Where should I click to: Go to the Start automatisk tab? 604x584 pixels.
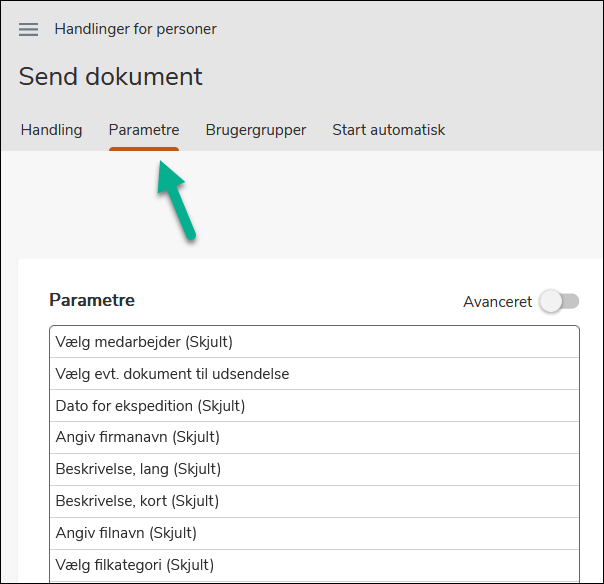point(388,130)
